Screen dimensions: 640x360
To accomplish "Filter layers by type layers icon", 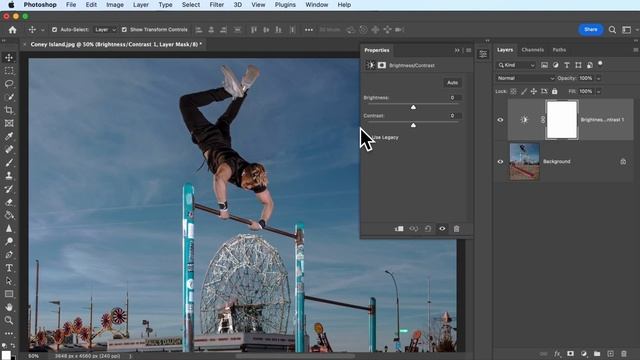I will 567,65.
